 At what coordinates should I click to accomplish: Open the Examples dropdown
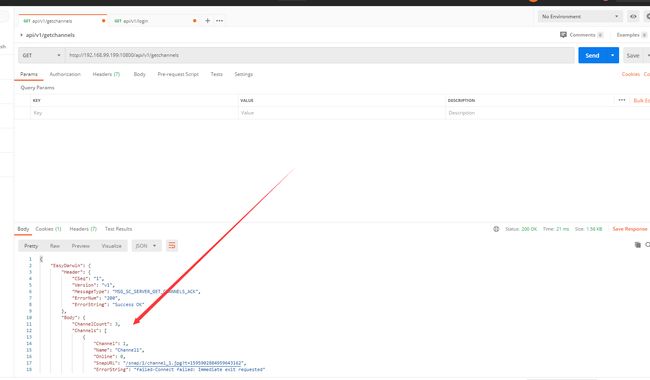click(x=631, y=35)
